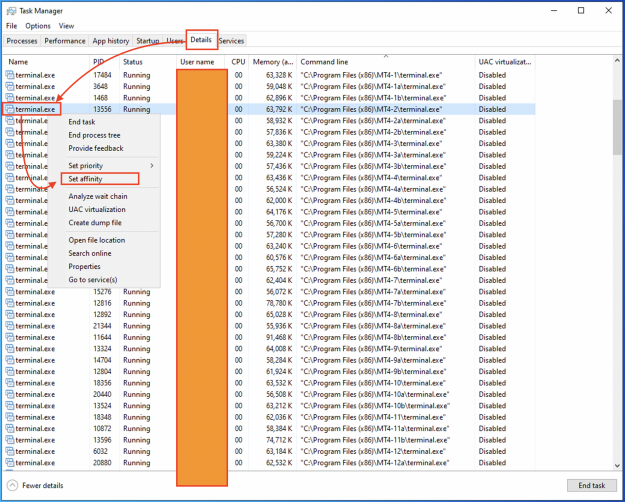
Task: Click the scrollbar down arrow
Action: 617,465
